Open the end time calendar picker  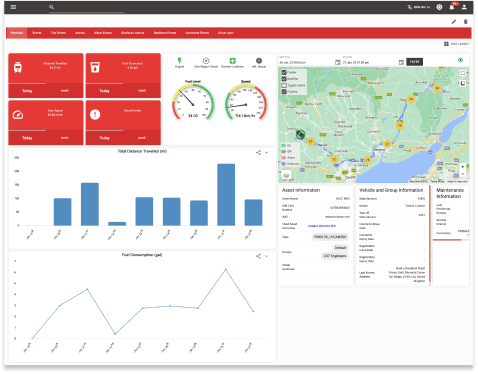(x=401, y=62)
